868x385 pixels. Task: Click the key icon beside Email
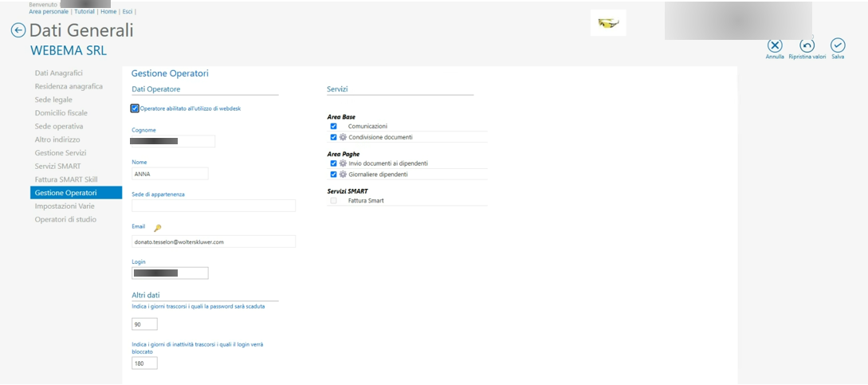[x=157, y=228]
